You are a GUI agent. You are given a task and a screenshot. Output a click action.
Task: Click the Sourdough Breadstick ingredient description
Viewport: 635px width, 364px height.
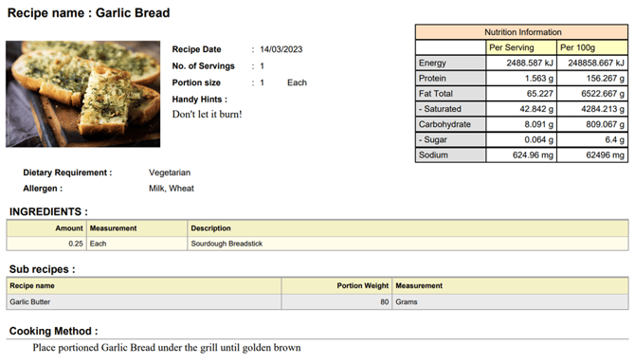coord(227,244)
